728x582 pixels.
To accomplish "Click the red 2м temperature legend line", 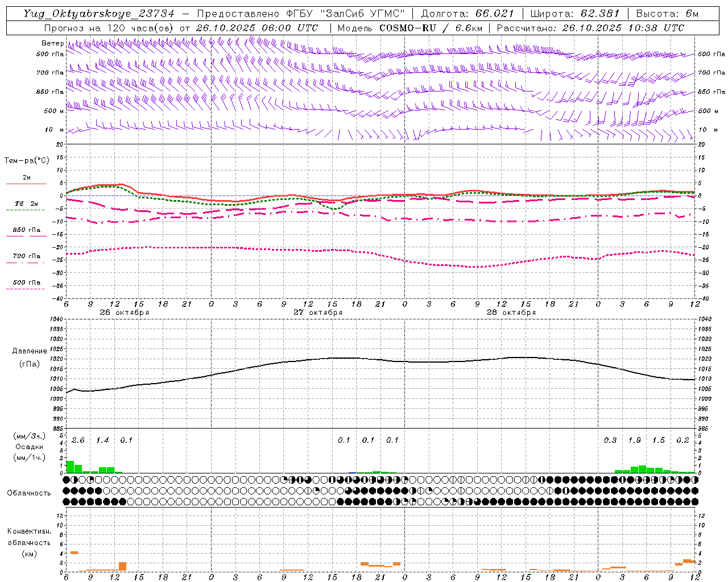I will 26,184.
